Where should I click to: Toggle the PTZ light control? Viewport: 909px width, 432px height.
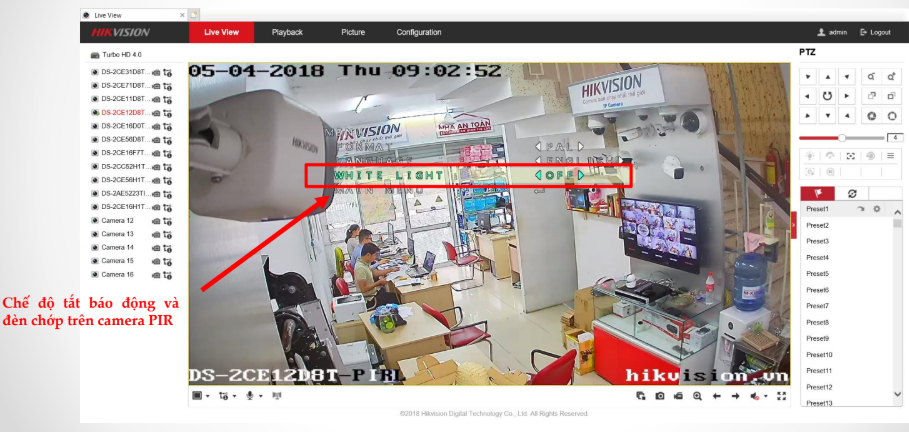point(810,156)
